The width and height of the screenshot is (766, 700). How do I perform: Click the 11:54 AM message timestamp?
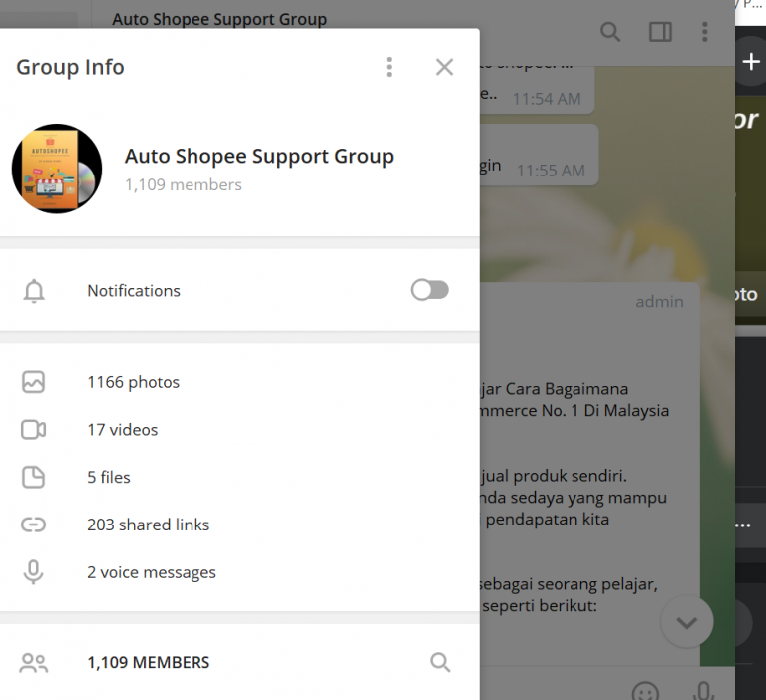click(x=547, y=99)
